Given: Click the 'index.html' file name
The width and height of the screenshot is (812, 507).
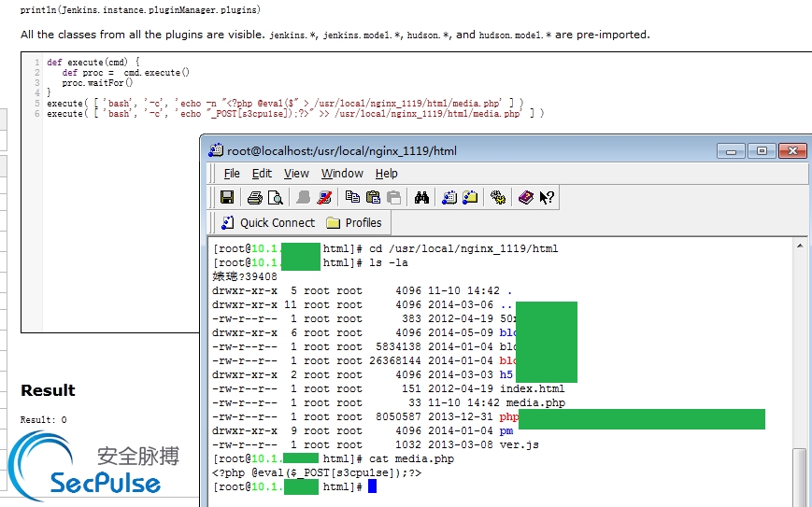Looking at the screenshot, I should point(532,388).
